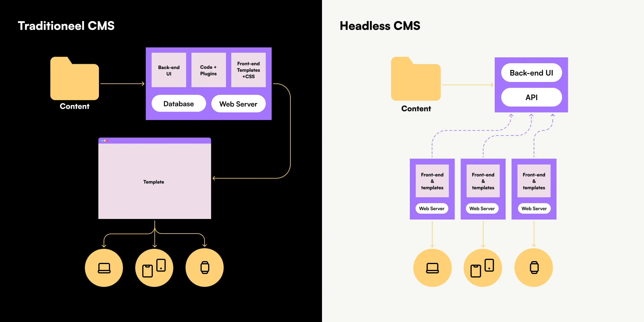Select the leftmost Web Server pill under Front-end & templates

(432, 208)
